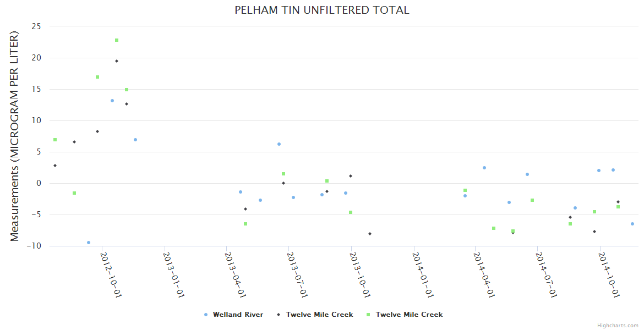Click the black diamond legend symbol
The height and width of the screenshot is (330, 644).
click(x=279, y=315)
